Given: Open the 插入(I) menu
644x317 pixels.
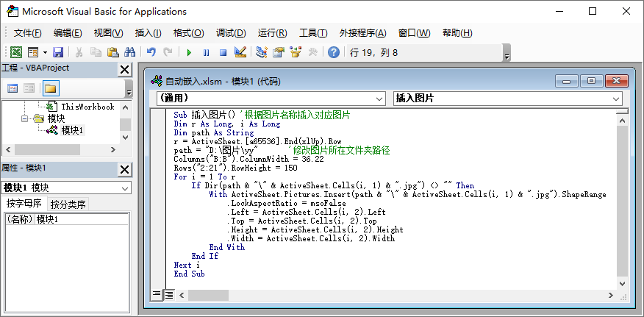Looking at the screenshot, I should point(148,33).
